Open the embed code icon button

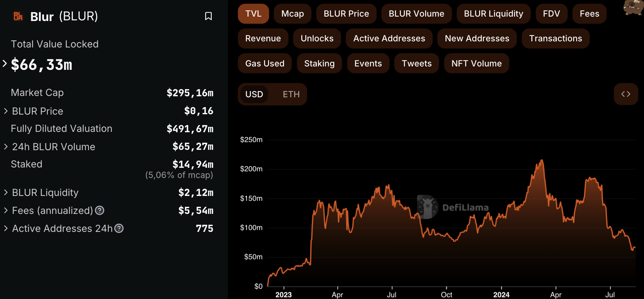click(x=626, y=94)
